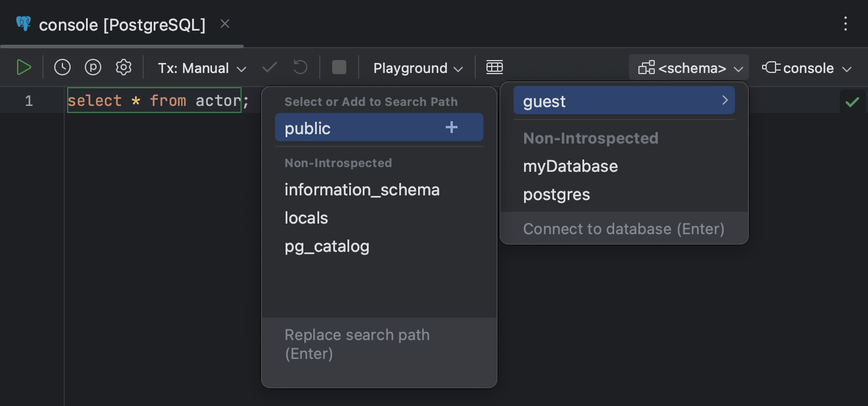Add public to the search path

pos(451,127)
